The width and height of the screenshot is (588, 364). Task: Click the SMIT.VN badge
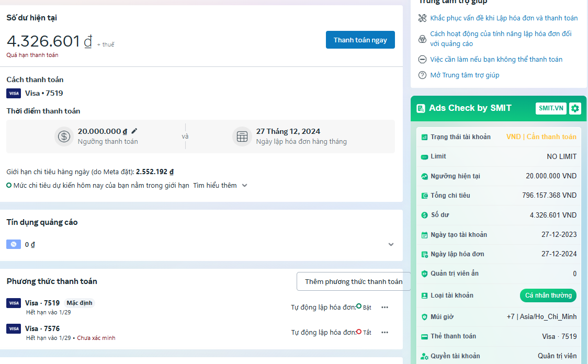click(x=551, y=108)
